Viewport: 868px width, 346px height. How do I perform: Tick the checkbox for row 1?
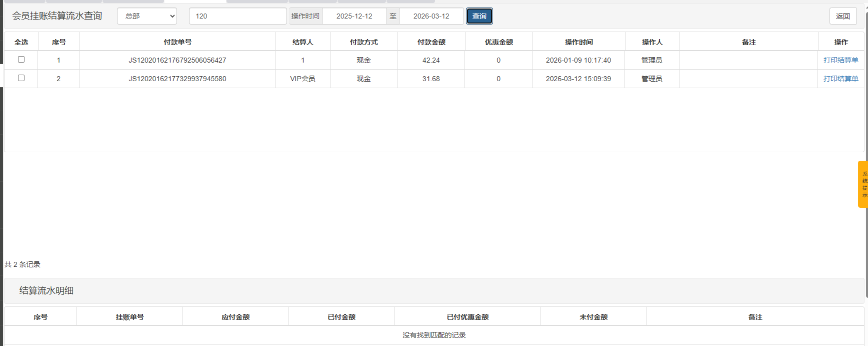coord(21,60)
